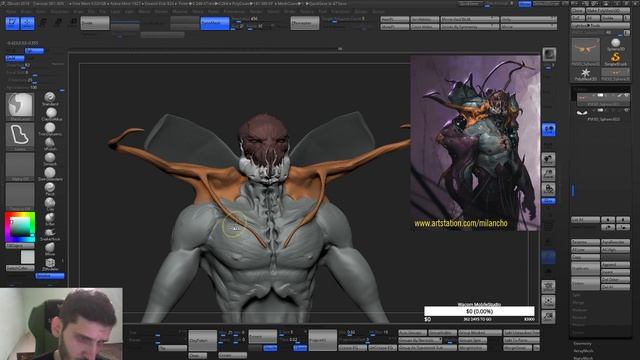Open the Lasso stroke type picker
The width and height of the screenshot is (640, 360).
(20, 137)
